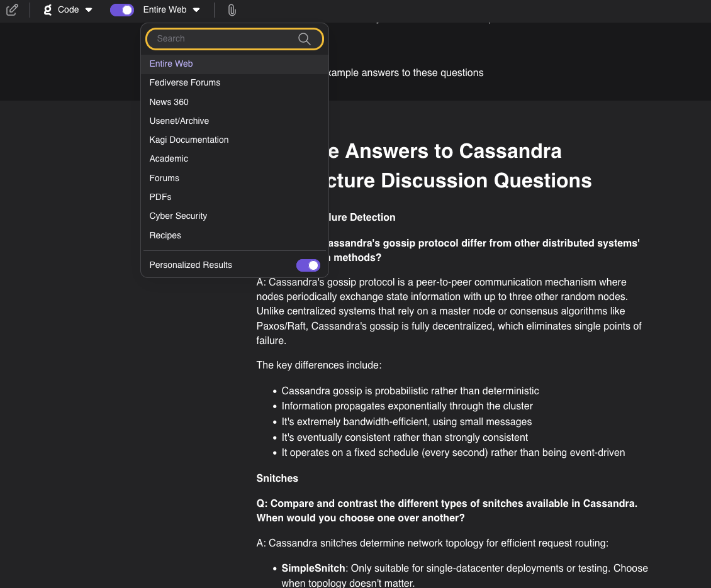Choose Fediverse Forums from the lens list
The image size is (711, 588).
184,82
